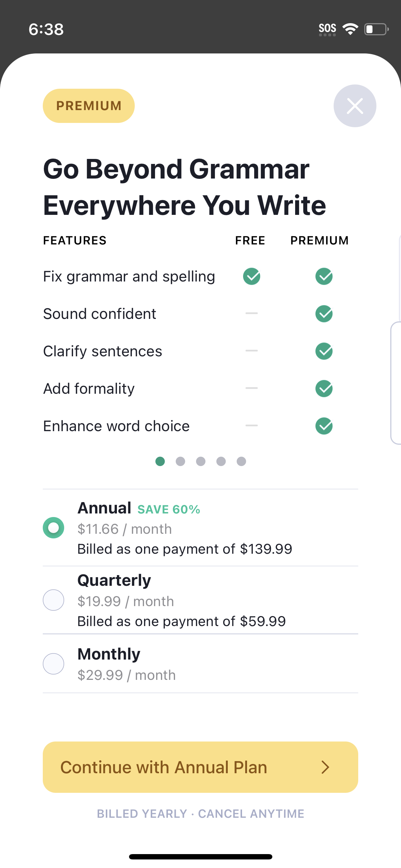Image resolution: width=401 pixels, height=868 pixels.
Task: Select the Monthly plan radio button
Action: click(x=53, y=663)
